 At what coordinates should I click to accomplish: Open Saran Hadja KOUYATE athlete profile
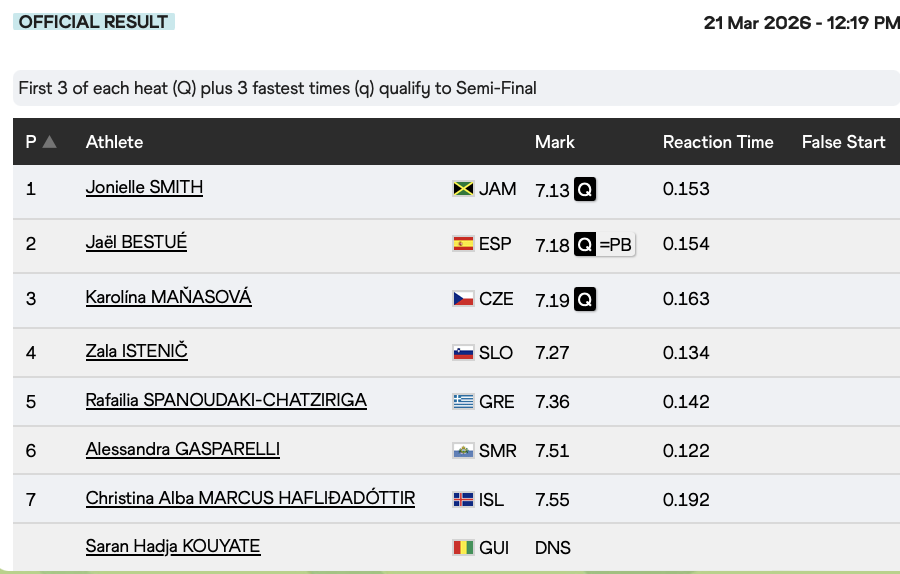click(172, 546)
